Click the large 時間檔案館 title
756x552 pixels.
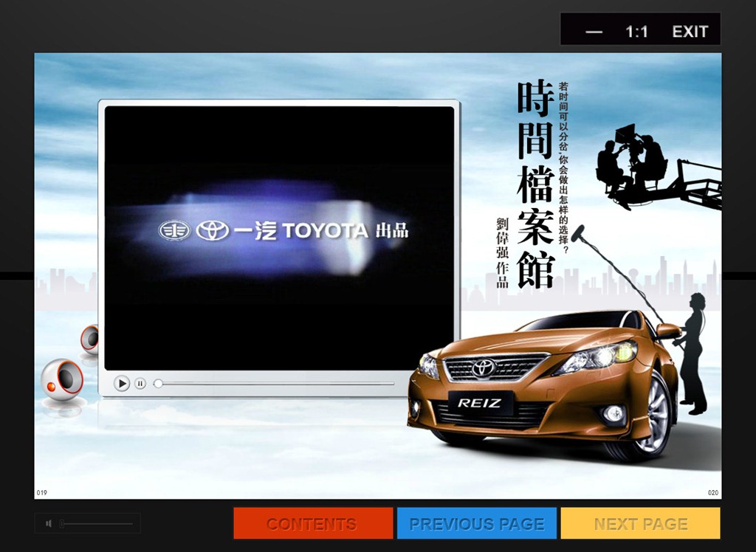point(535,185)
